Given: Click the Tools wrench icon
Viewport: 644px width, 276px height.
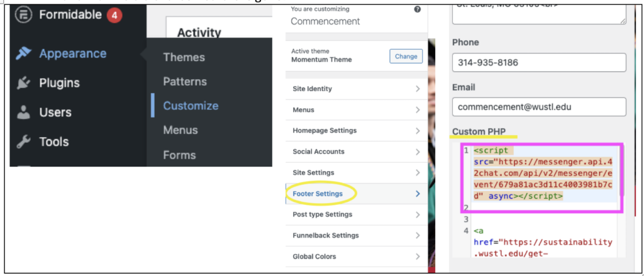Looking at the screenshot, I should coord(24,142).
